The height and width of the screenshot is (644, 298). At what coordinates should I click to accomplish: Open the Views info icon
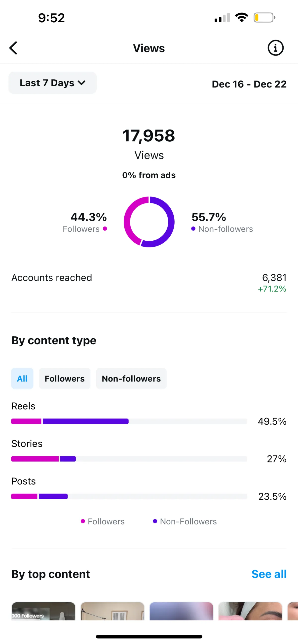click(x=275, y=48)
